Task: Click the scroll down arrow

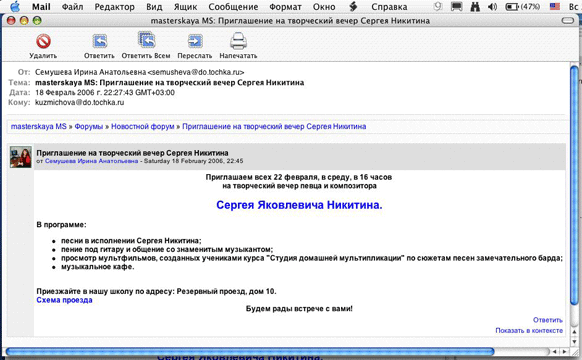Action: (x=574, y=341)
